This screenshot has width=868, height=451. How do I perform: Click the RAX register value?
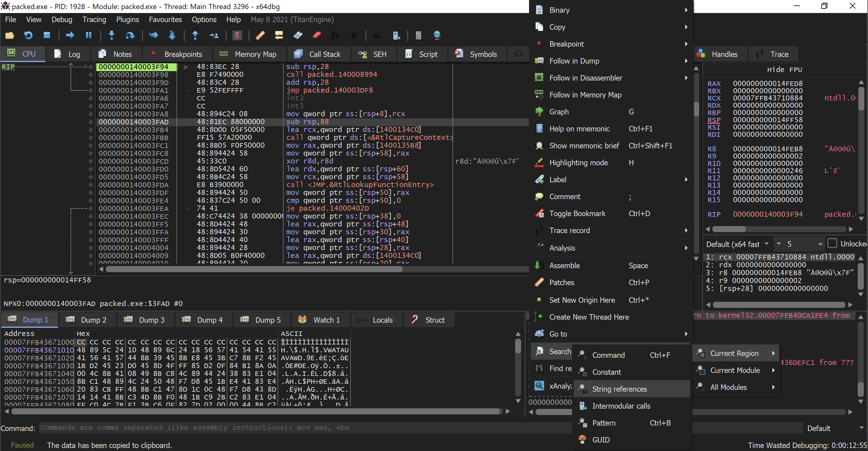767,83
